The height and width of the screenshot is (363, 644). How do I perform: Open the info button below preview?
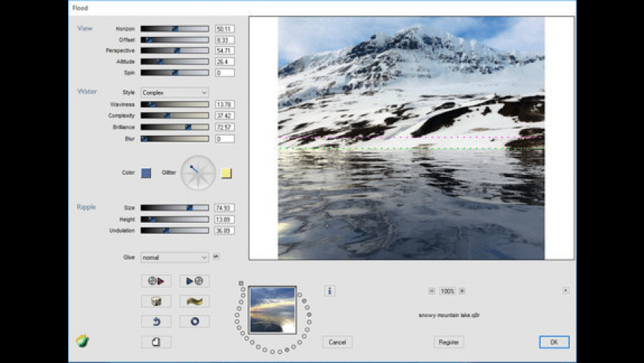coord(329,291)
